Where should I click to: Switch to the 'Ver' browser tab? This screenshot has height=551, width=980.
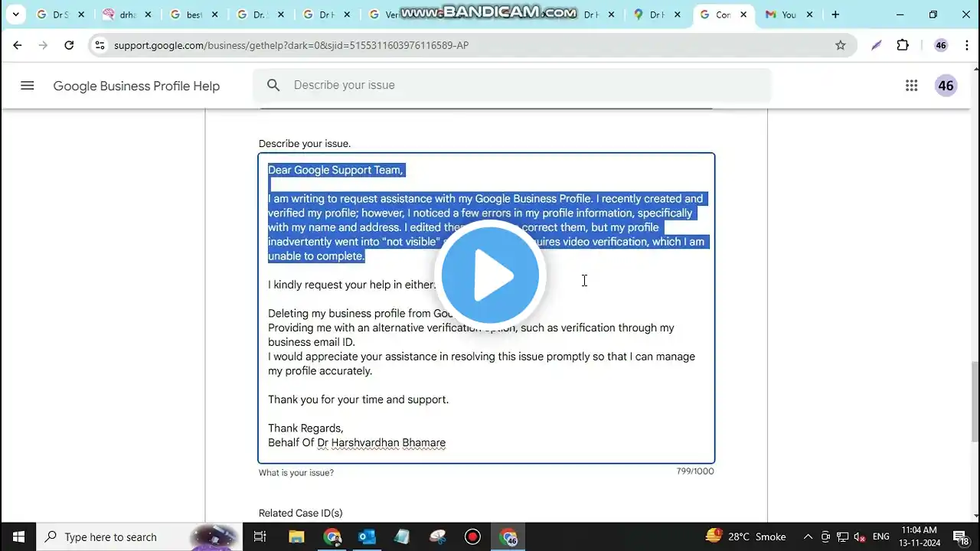tap(383, 15)
